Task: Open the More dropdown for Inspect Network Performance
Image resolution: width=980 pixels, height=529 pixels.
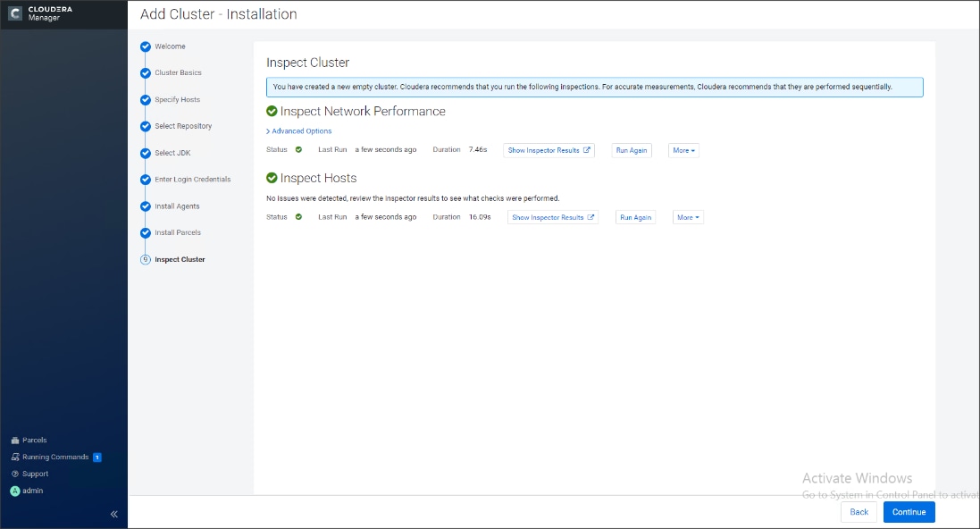Action: point(683,150)
